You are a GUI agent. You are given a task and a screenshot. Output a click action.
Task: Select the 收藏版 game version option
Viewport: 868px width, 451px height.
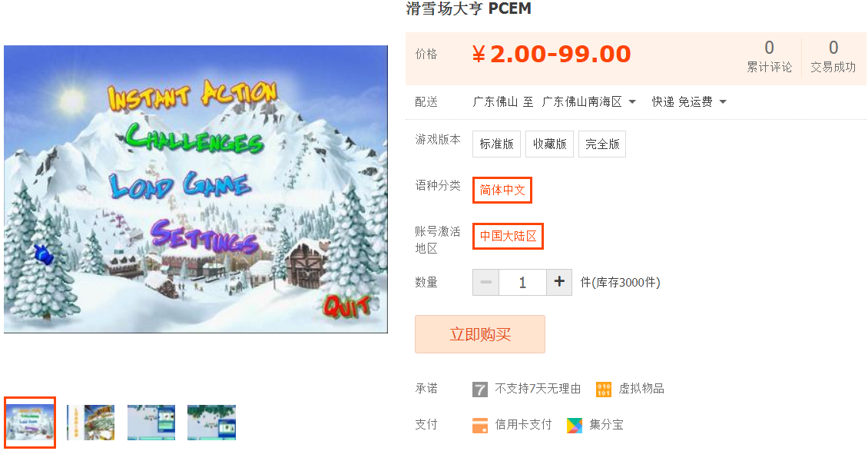[x=550, y=144]
